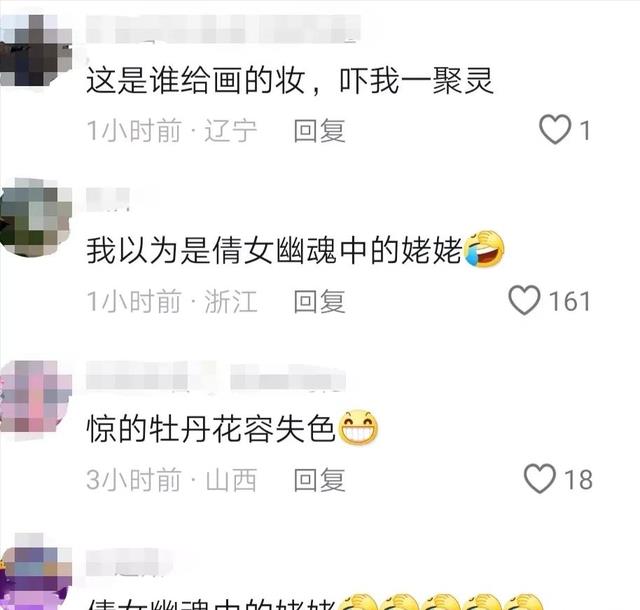Screen dimensions: 640x610
Task: Open the blurred username above 这是谁给画的妆
Action: pyautogui.click(x=224, y=29)
